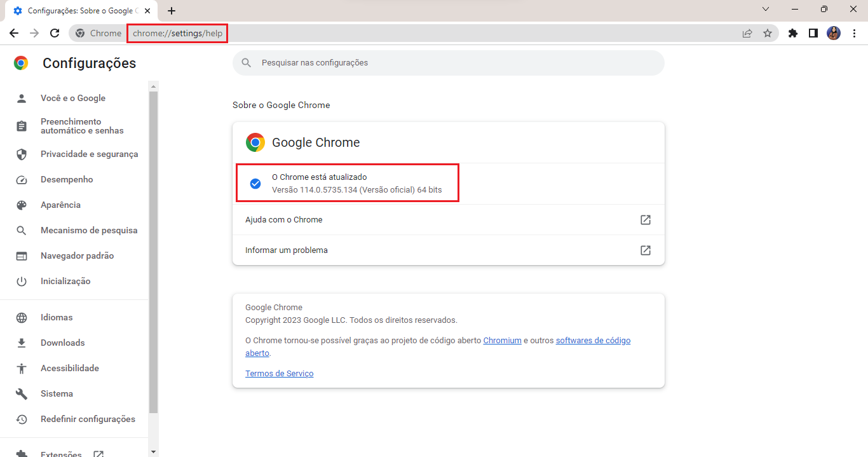Open Chrome's three-dot menu

pos(854,33)
